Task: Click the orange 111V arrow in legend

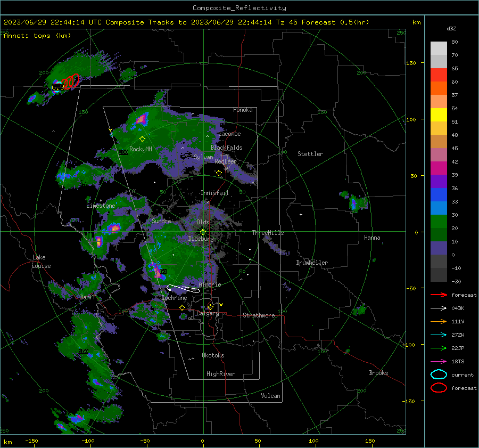Action: click(439, 321)
